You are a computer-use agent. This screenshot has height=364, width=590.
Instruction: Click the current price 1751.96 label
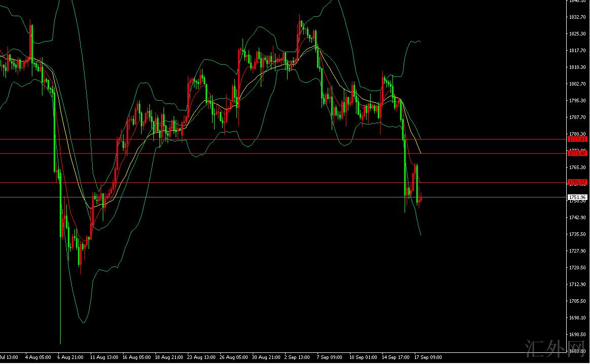[x=577, y=197]
